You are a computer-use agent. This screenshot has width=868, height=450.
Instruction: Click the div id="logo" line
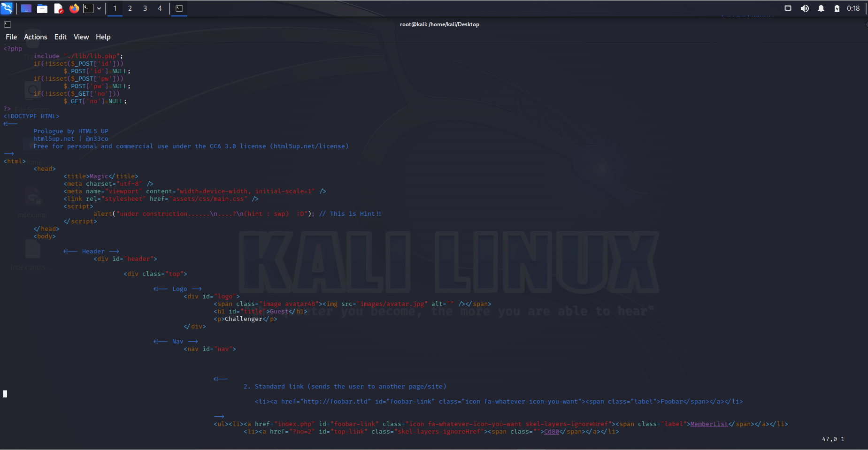pyautogui.click(x=212, y=297)
